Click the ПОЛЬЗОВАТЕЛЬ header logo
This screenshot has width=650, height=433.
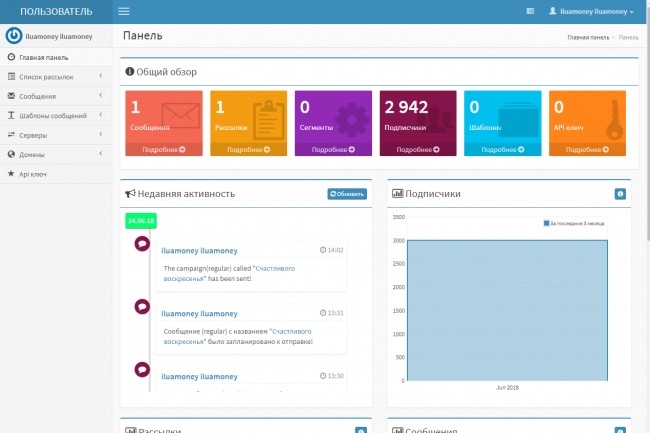coord(56,12)
